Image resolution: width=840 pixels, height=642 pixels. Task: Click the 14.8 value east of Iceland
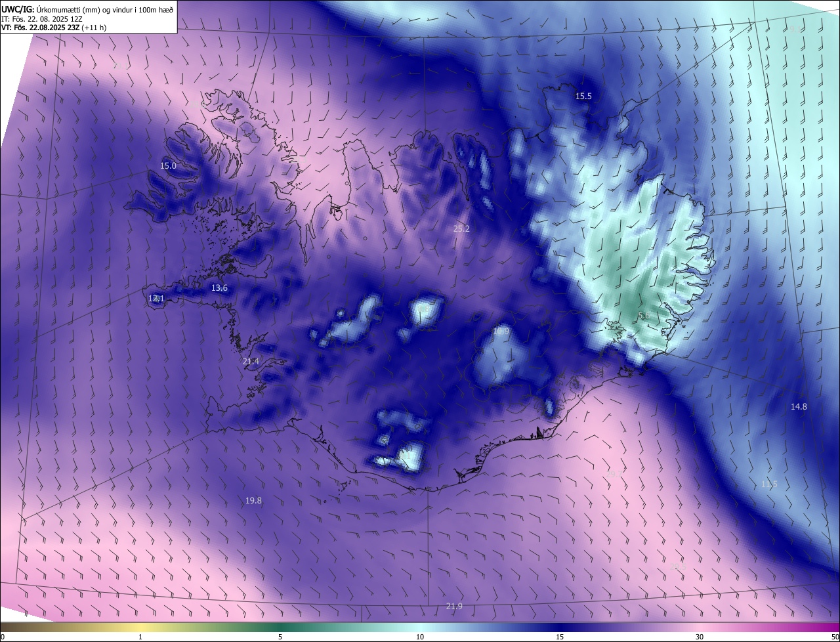click(x=799, y=406)
